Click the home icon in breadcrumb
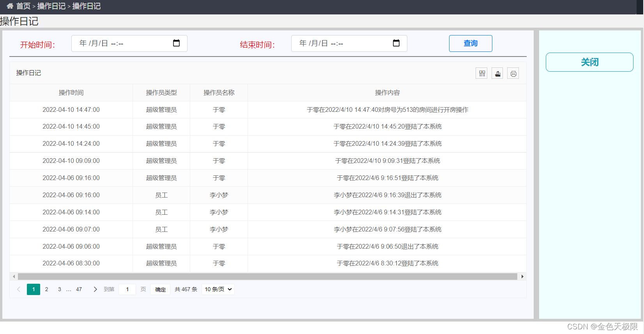644x334 pixels. [x=10, y=6]
